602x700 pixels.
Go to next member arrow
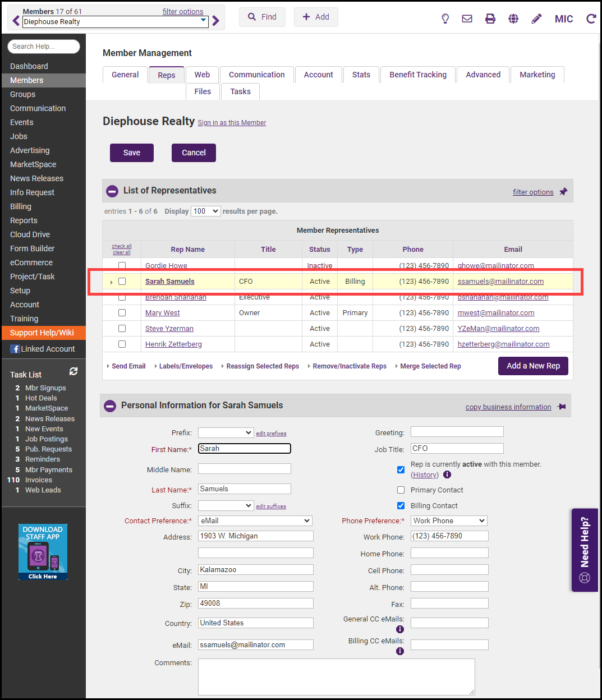pyautogui.click(x=216, y=21)
